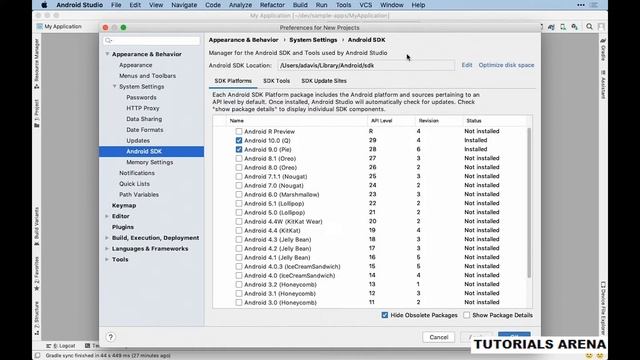Select Plugins in settings tree

tap(122, 227)
